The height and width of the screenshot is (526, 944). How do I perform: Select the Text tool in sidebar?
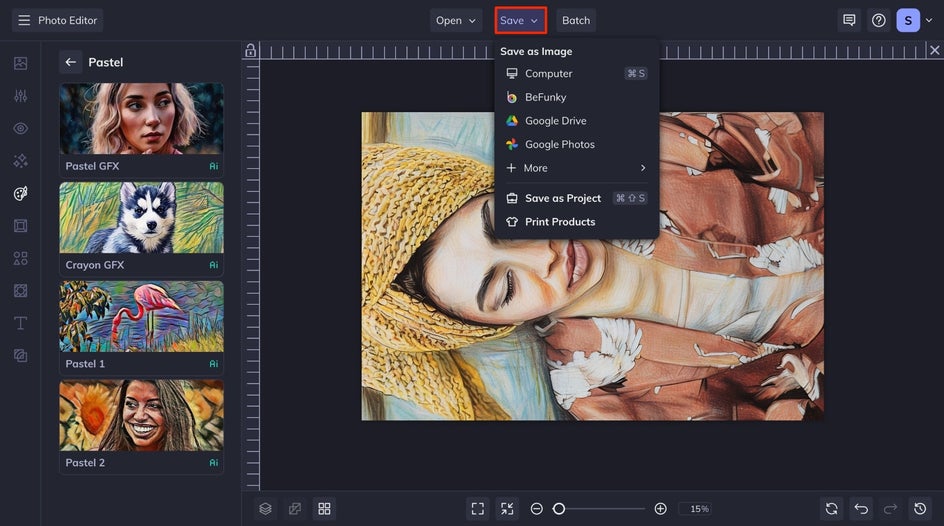pos(20,323)
